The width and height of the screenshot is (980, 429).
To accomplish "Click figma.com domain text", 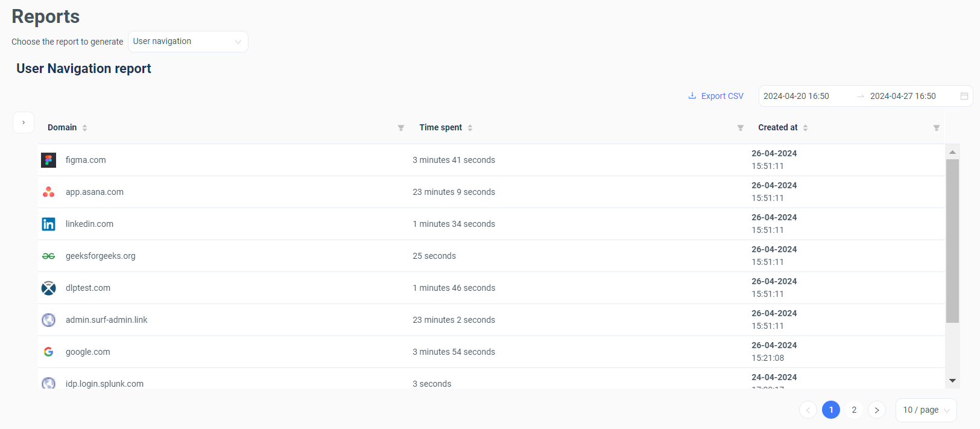I will pyautogui.click(x=86, y=160).
